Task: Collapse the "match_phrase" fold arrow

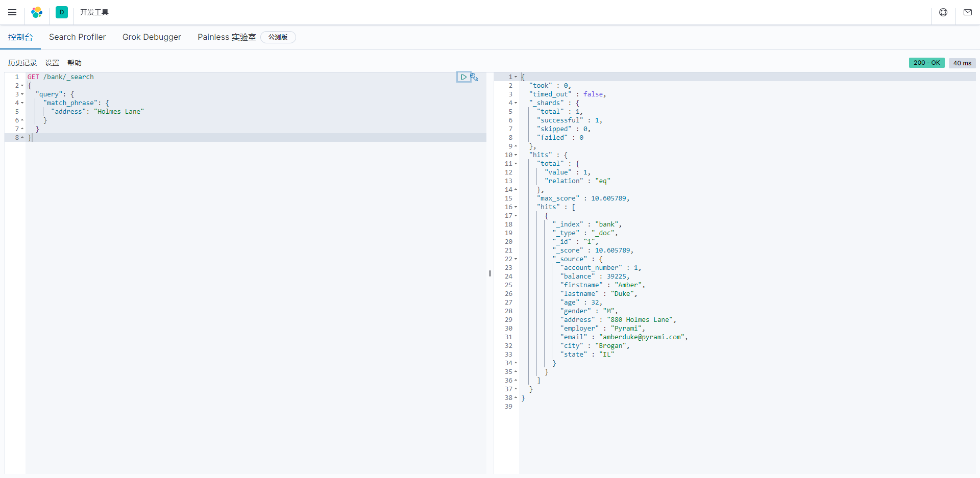Action: coord(22,103)
